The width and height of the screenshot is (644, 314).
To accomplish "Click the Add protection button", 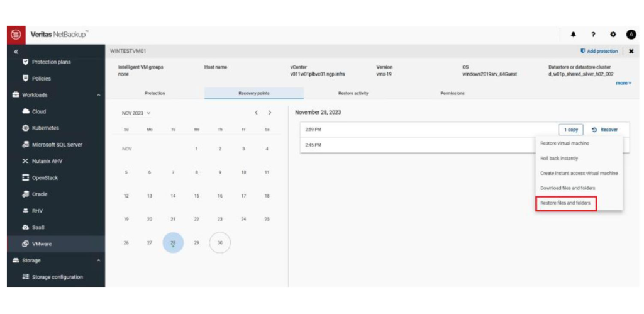I will pyautogui.click(x=599, y=52).
